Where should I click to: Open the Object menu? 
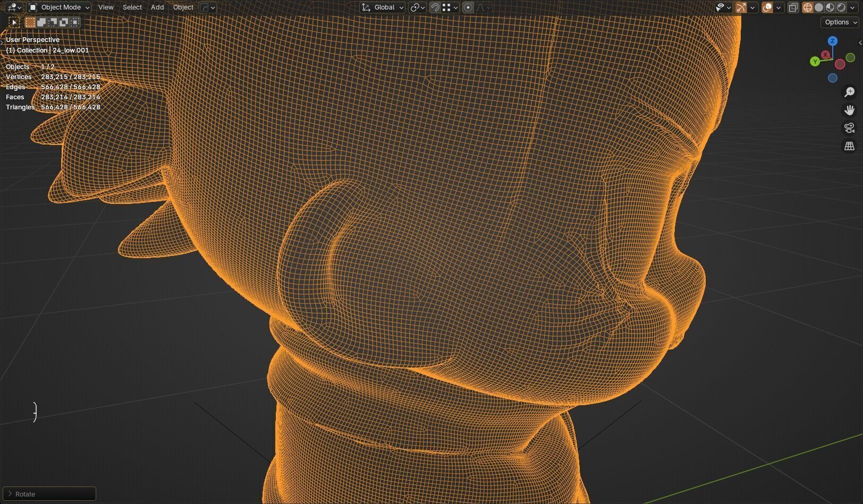pos(183,7)
